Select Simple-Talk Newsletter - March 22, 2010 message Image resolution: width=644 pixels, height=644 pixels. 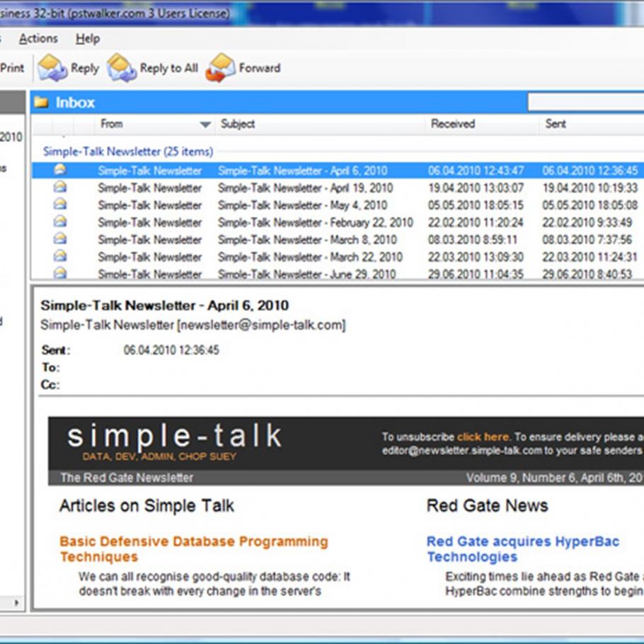[338, 257]
